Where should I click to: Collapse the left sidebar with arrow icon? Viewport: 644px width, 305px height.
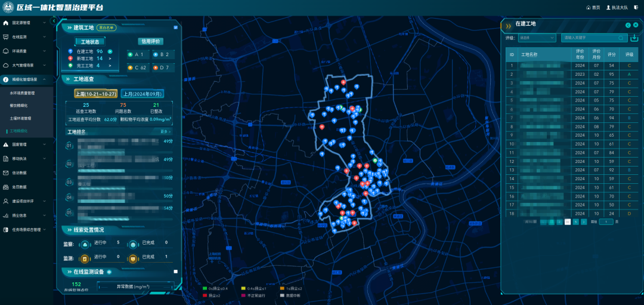(x=54, y=21)
